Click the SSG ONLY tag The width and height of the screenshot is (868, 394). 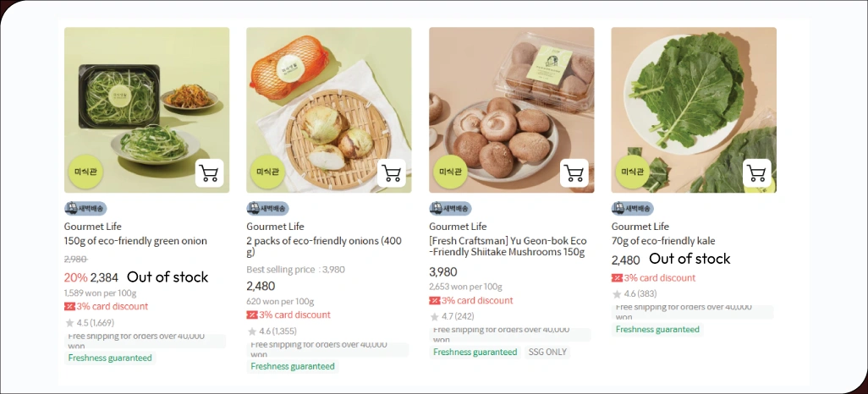(x=548, y=352)
